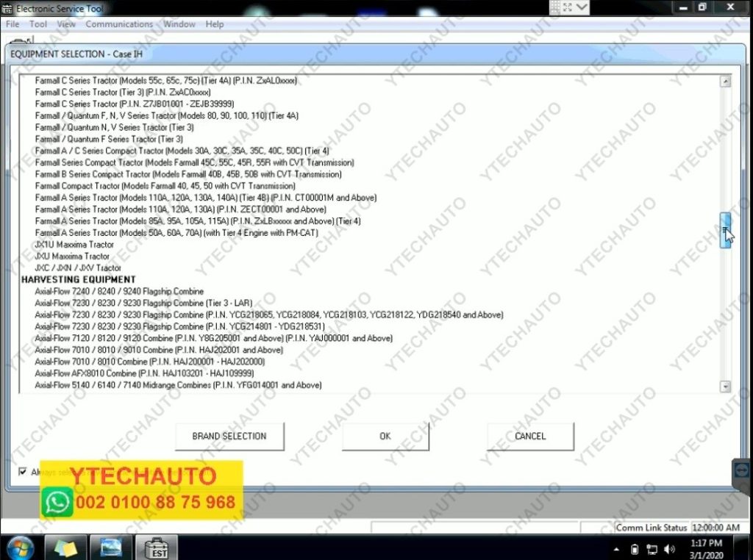The width and height of the screenshot is (753, 560).
Task: Select JXC / JXN / JXV Tractor
Action: click(x=78, y=268)
